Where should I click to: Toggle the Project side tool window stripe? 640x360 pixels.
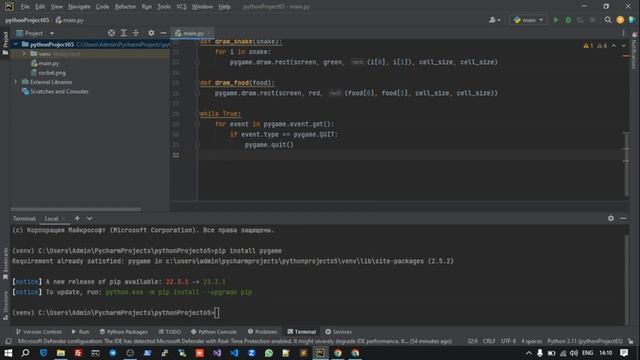5,44
